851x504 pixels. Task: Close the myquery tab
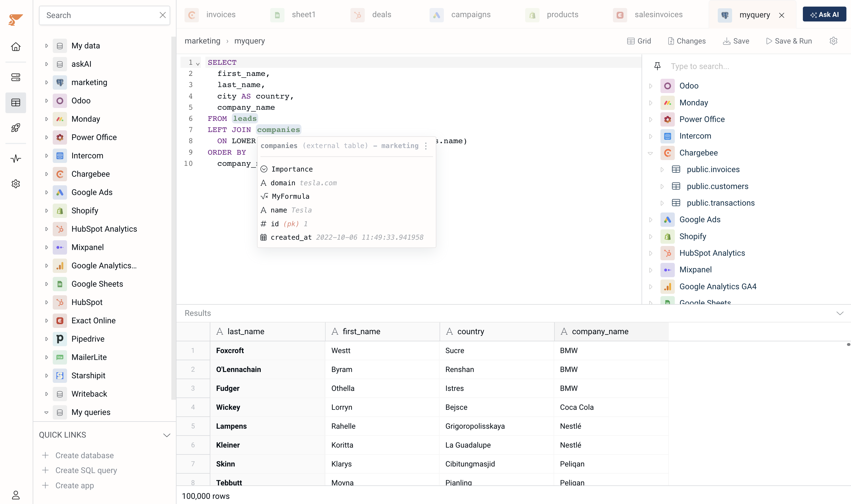[782, 15]
